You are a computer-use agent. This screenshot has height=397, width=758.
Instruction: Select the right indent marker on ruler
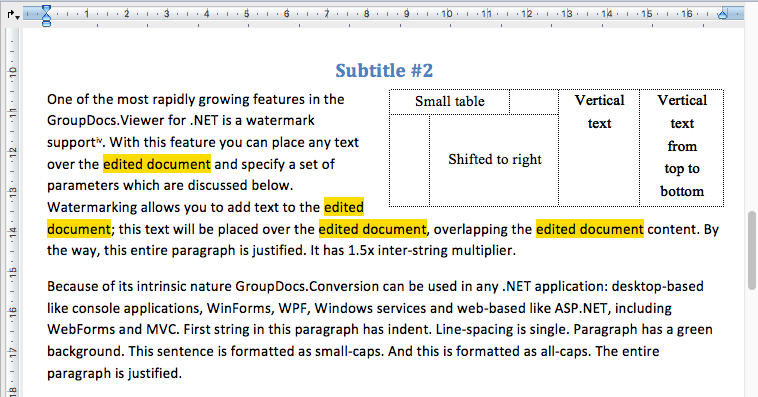(x=722, y=15)
